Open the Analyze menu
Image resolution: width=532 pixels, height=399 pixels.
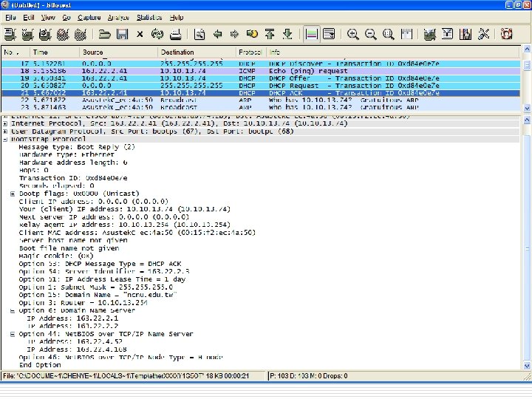pyautogui.click(x=118, y=17)
